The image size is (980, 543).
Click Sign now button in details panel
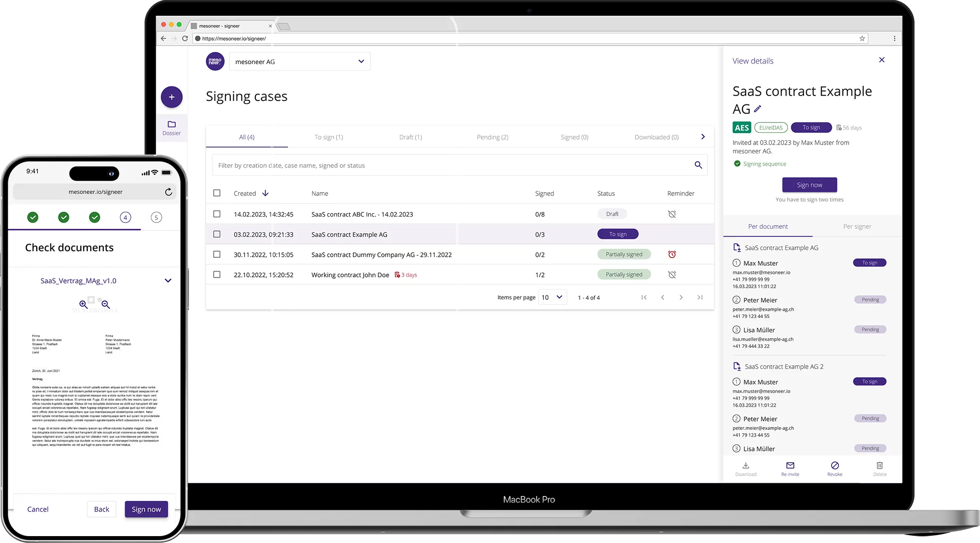(x=809, y=185)
